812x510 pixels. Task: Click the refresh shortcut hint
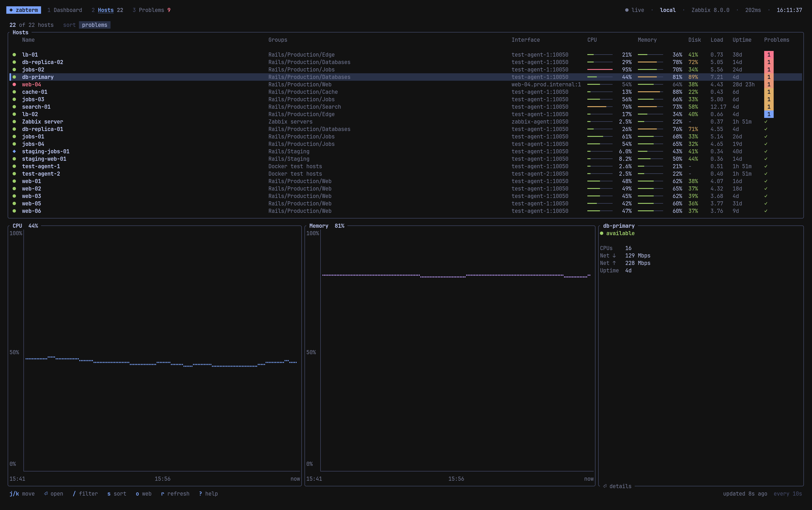point(175,494)
